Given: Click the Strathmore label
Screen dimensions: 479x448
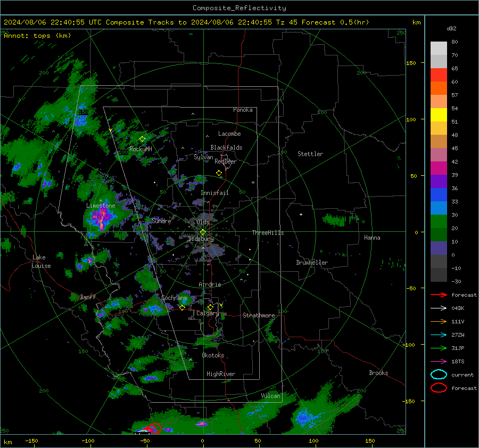Looking at the screenshot, I should click(259, 315).
